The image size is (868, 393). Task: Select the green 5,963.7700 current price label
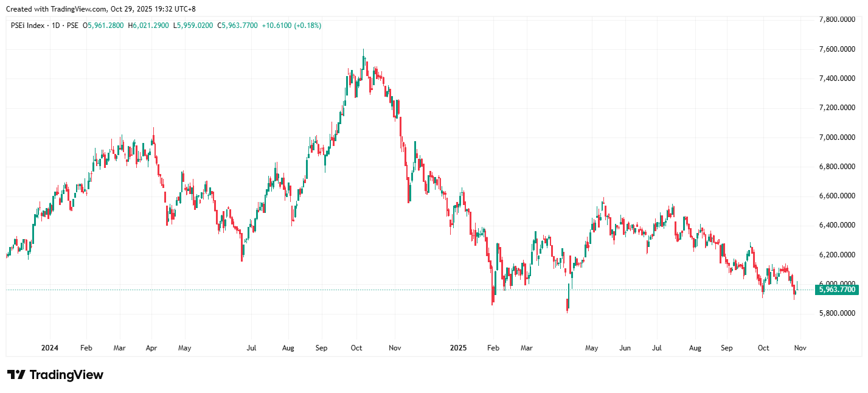pyautogui.click(x=838, y=290)
